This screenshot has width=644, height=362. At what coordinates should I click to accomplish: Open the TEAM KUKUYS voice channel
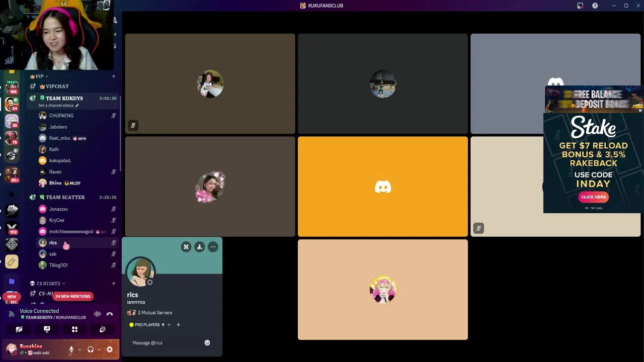73,99
